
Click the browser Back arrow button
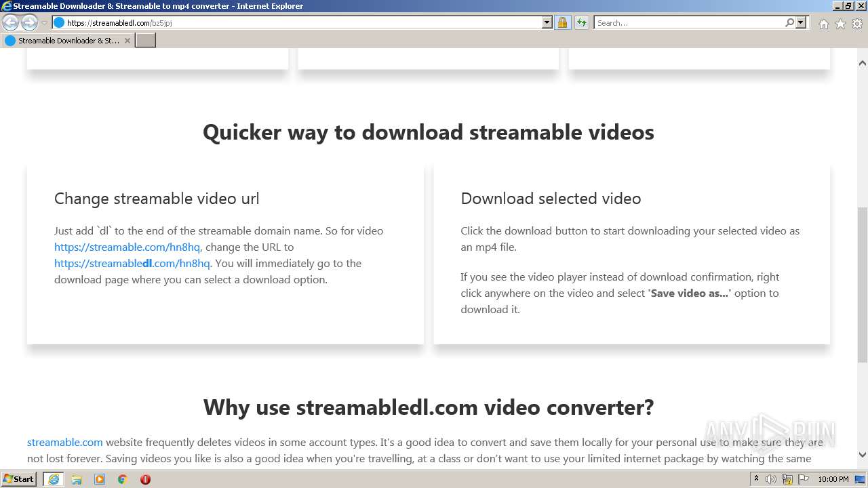11,23
